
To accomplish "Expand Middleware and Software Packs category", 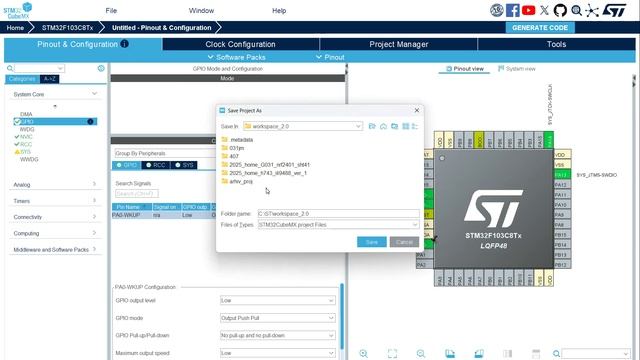I will pyautogui.click(x=55, y=249).
